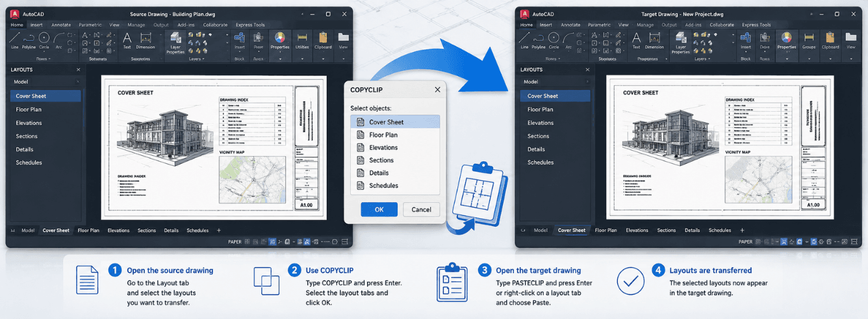Expand the Utilities dropdown arrow in Source Drawing
The width and height of the screenshot is (868, 319).
pyautogui.click(x=302, y=58)
